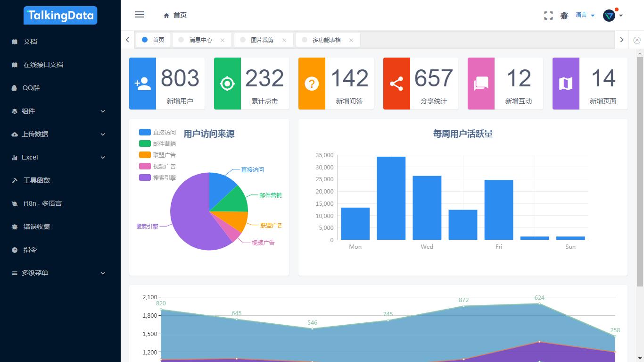Viewport: 644px width, 362px height.
Task: Close all tabs with circled X icon
Action: click(x=637, y=40)
